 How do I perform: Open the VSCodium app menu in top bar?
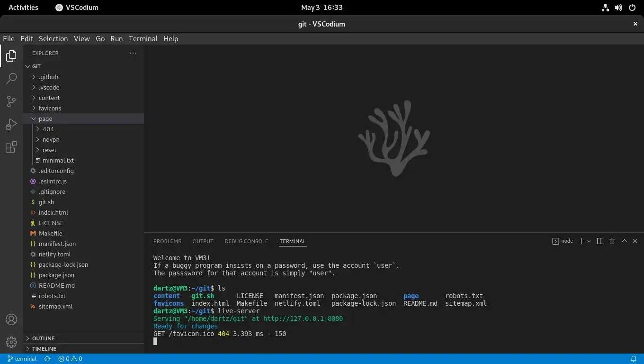(77, 8)
